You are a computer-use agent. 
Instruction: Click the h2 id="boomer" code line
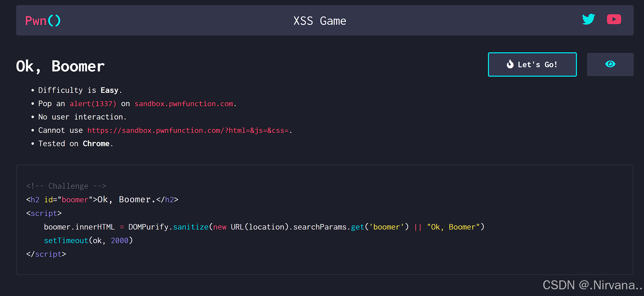point(102,200)
